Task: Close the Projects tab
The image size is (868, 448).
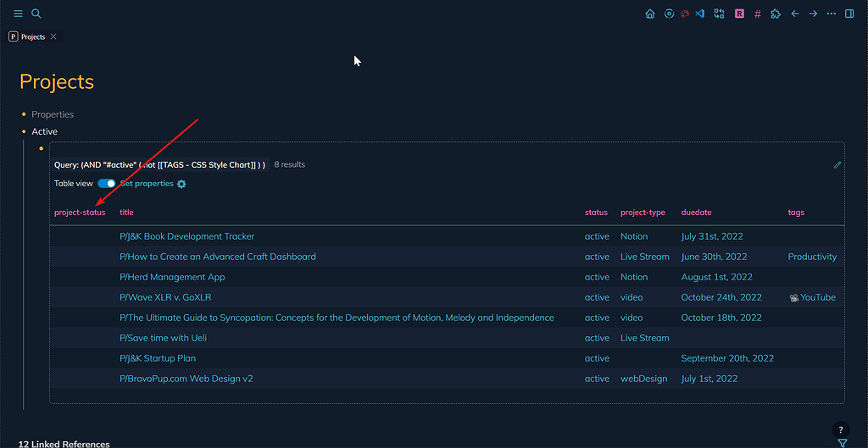Action: pyautogui.click(x=53, y=36)
